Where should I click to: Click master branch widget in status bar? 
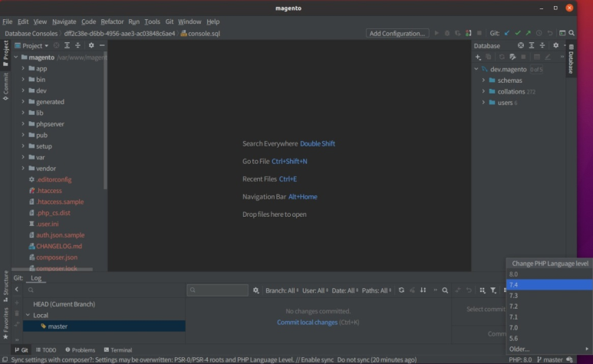(550, 359)
